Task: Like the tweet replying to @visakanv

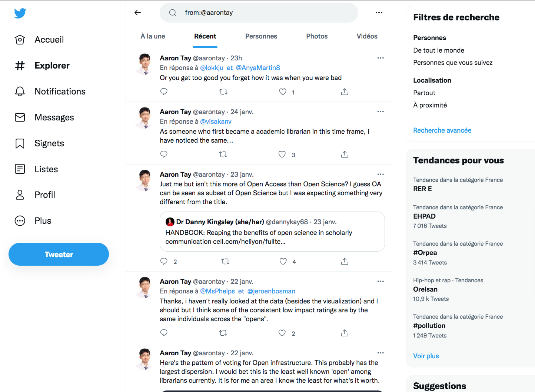Action: (282, 155)
